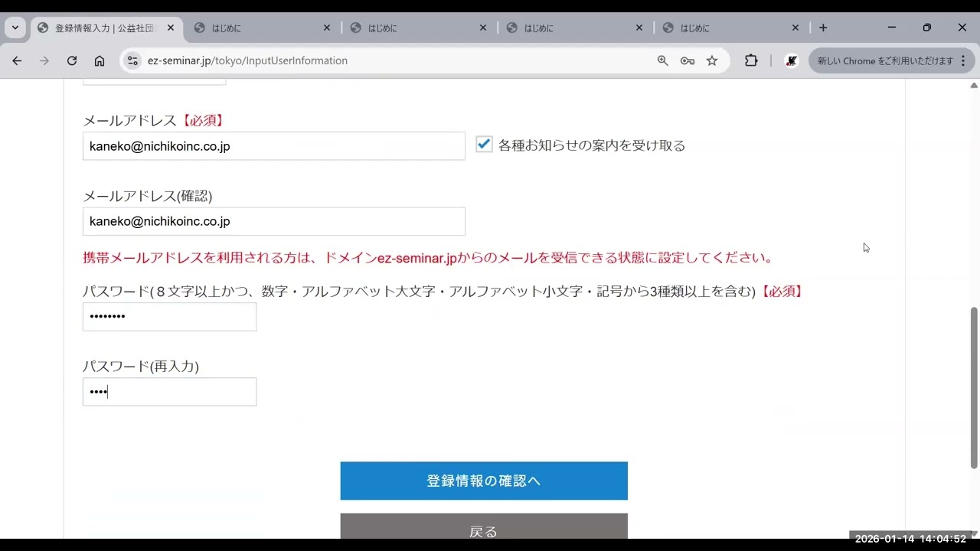Open the zoom magnifier icon in address bar
Screen dimensions: 980x551
663,60
